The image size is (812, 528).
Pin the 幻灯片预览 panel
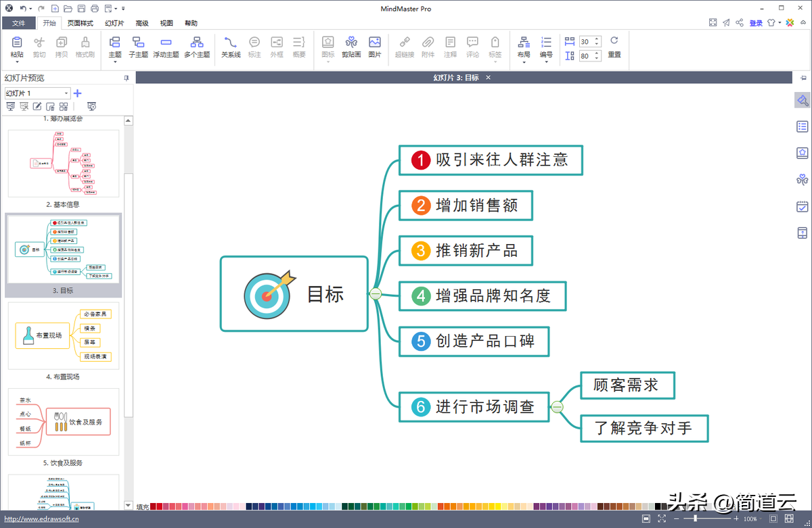(x=126, y=78)
